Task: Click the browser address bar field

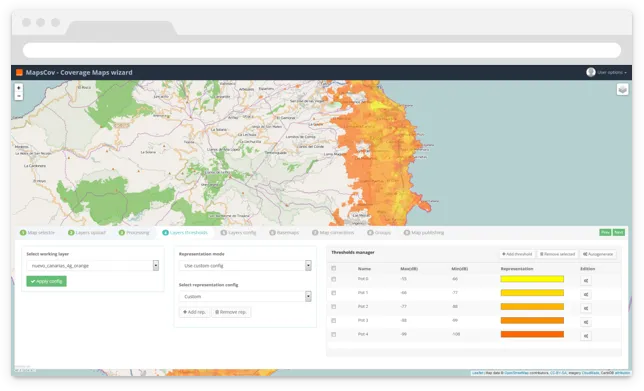Action: point(322,51)
